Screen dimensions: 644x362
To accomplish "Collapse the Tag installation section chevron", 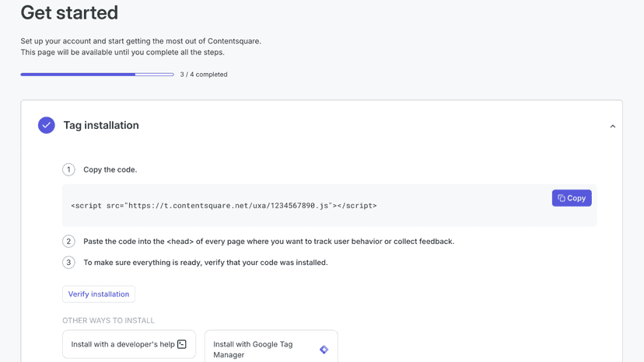I will (612, 127).
